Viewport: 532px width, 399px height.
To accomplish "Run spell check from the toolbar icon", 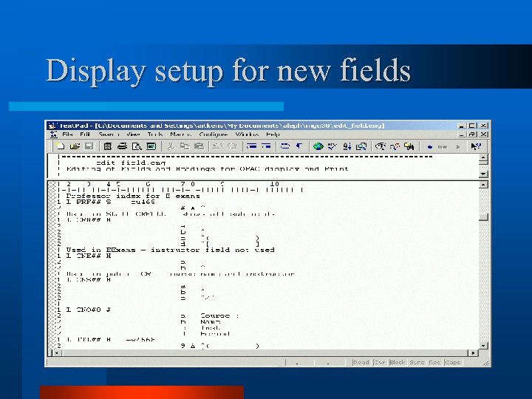I will pos(332,146).
